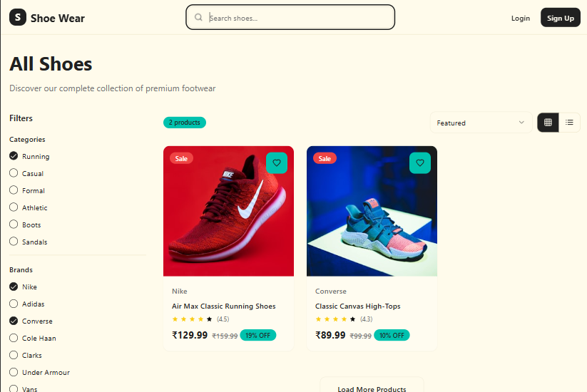Click the Shoe Wear logo icon
The width and height of the screenshot is (587, 392).
[x=18, y=18]
